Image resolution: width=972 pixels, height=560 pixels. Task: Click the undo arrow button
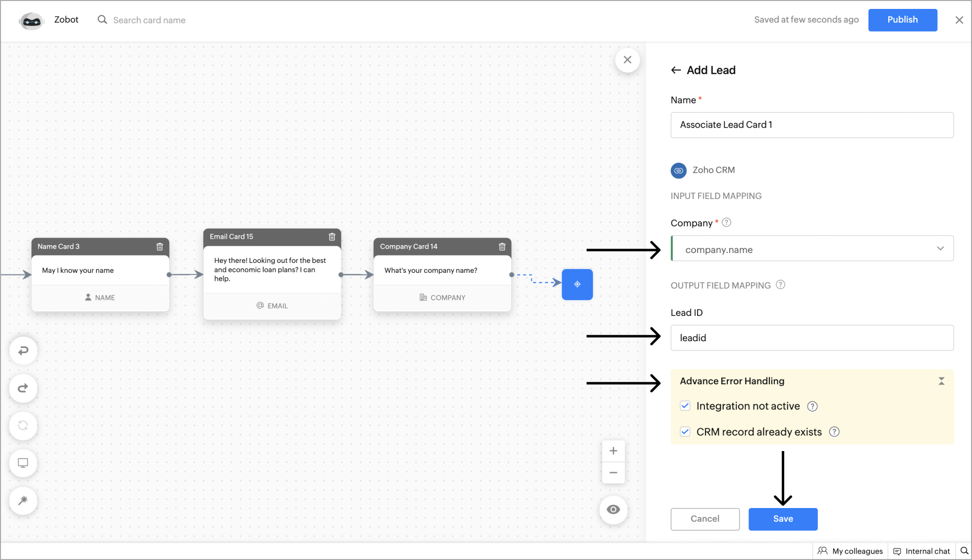(23, 351)
